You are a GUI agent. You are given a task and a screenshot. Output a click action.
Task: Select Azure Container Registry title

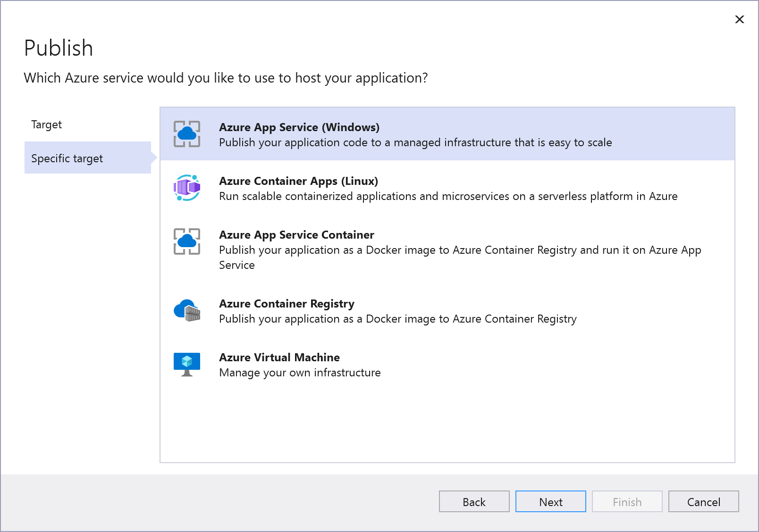click(287, 304)
